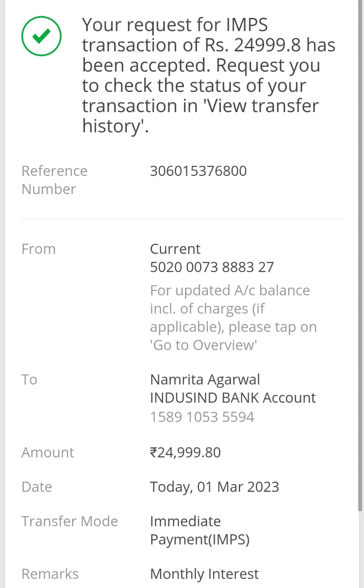Tap the green success checkmark icon

click(x=41, y=36)
